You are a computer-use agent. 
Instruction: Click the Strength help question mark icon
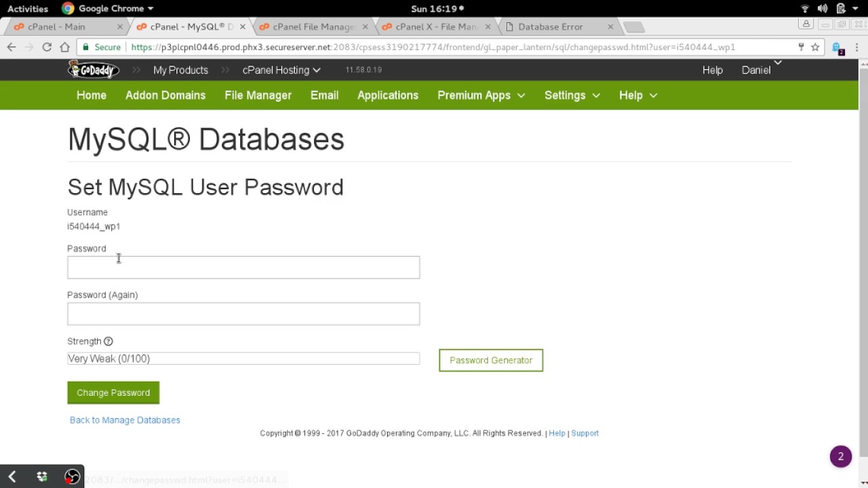[108, 342]
